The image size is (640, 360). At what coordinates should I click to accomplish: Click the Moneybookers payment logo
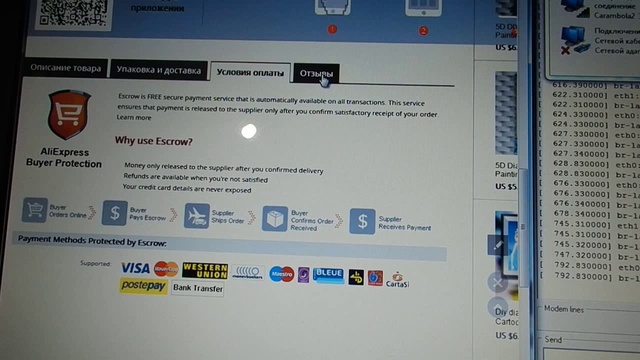coord(248,272)
